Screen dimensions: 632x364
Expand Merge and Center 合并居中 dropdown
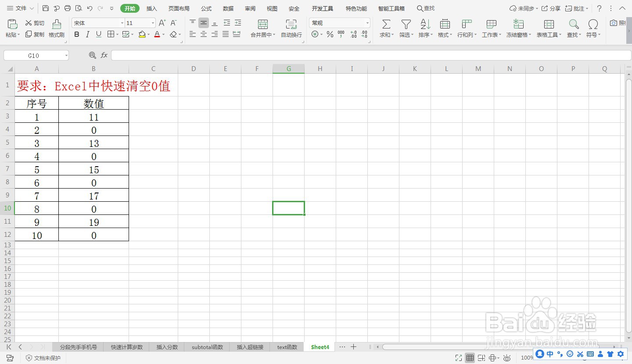(274, 35)
